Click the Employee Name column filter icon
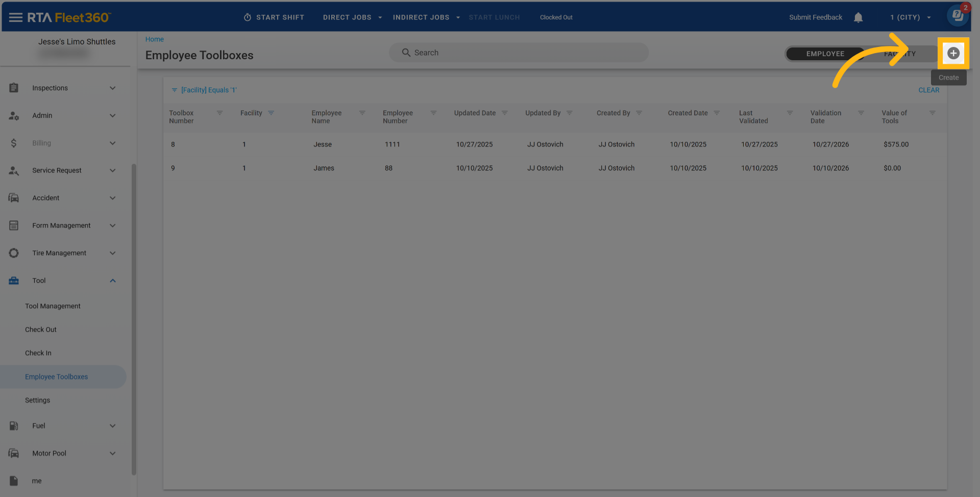The height and width of the screenshot is (497, 980). (362, 113)
